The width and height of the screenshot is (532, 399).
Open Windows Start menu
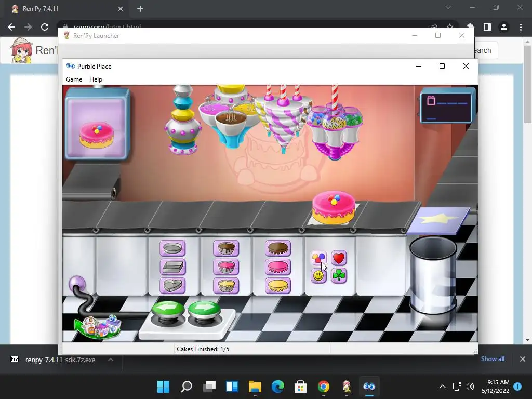point(163,387)
